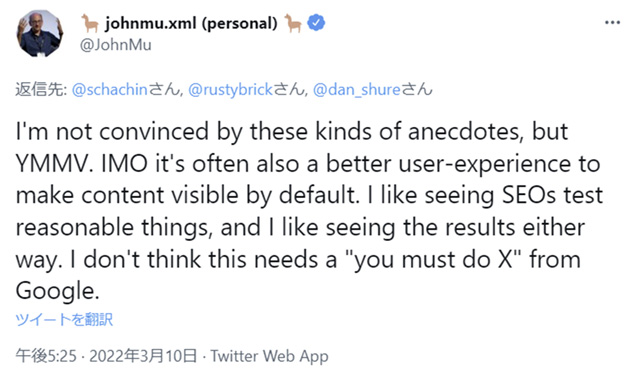Click the 2022年3月10日 date
The height and width of the screenshot is (375, 635).
coord(143,356)
